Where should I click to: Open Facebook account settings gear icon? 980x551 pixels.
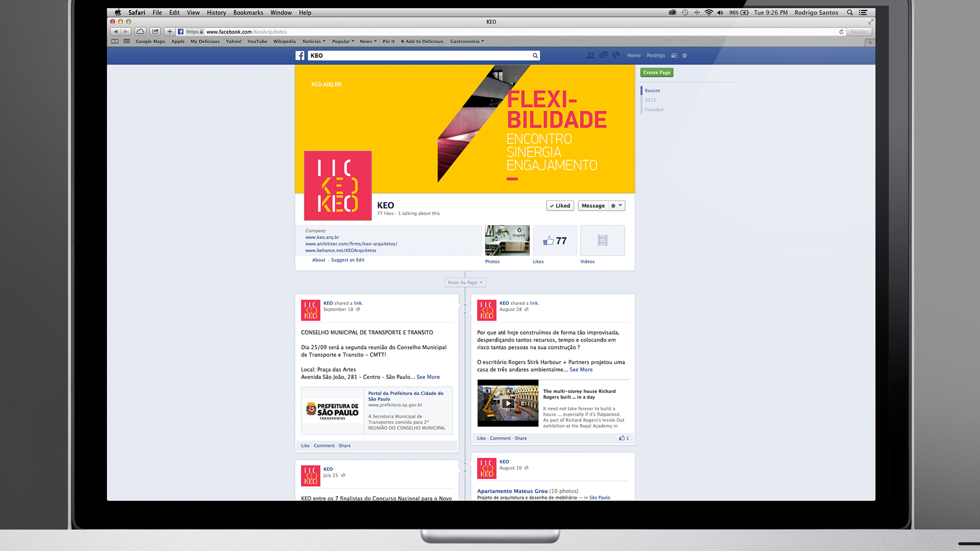(684, 56)
